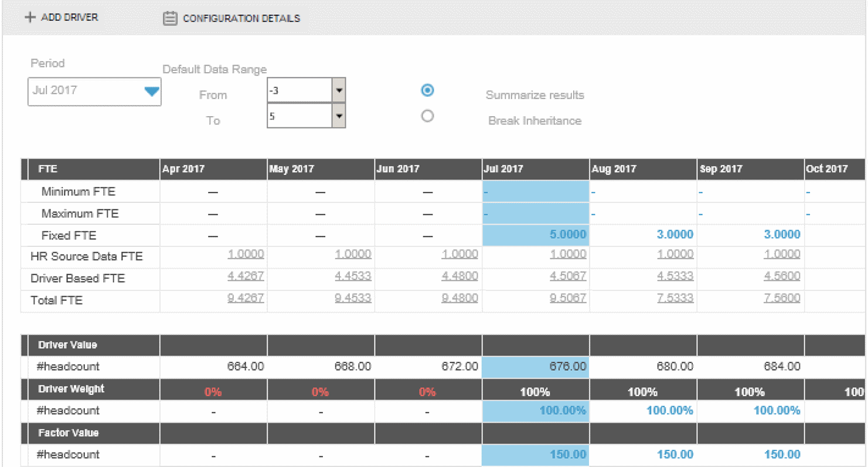Click the clipboard icon beside CONFIGURATION DETAILS
868x467 pixels.
coord(170,19)
